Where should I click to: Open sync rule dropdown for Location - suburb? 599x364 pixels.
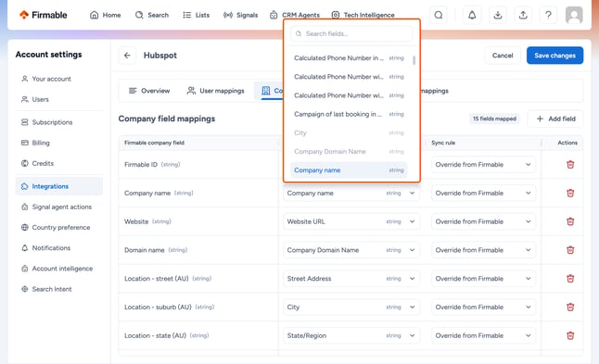[x=483, y=308]
